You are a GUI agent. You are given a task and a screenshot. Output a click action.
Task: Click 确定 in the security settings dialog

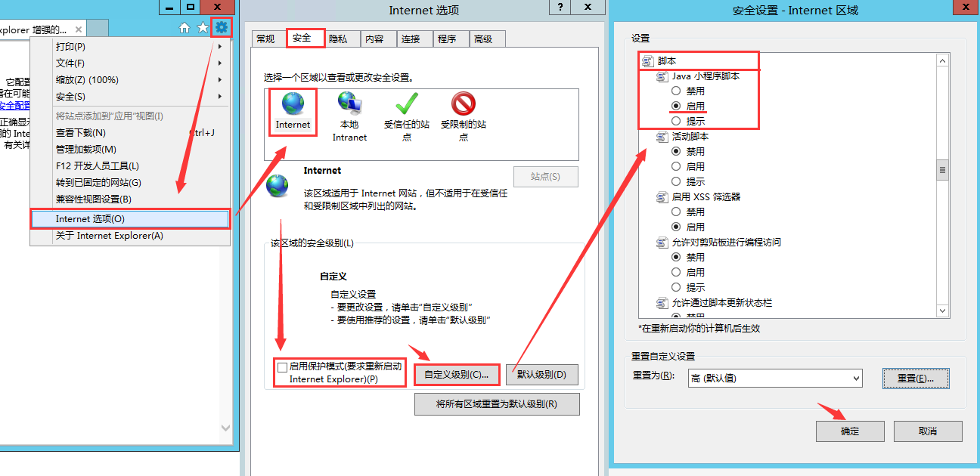tap(850, 431)
